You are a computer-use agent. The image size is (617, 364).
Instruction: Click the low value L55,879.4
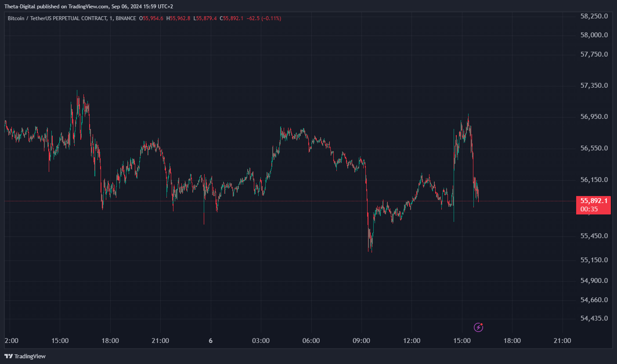pyautogui.click(x=205, y=18)
